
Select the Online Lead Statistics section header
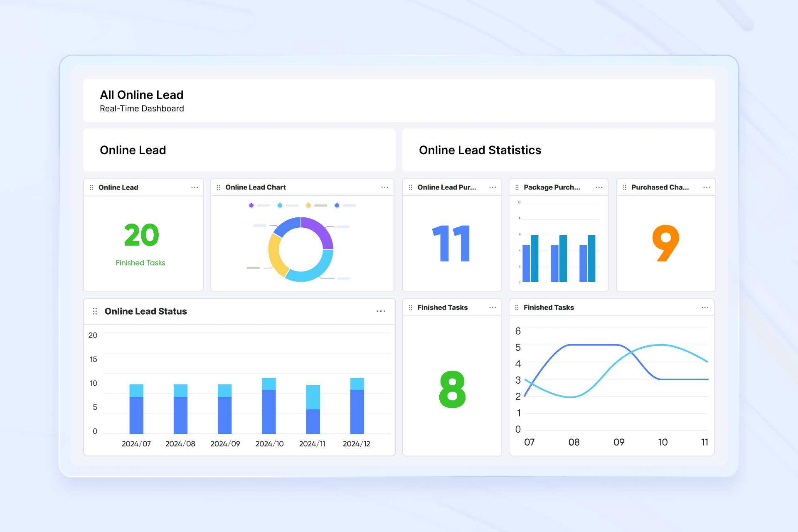pyautogui.click(x=480, y=150)
